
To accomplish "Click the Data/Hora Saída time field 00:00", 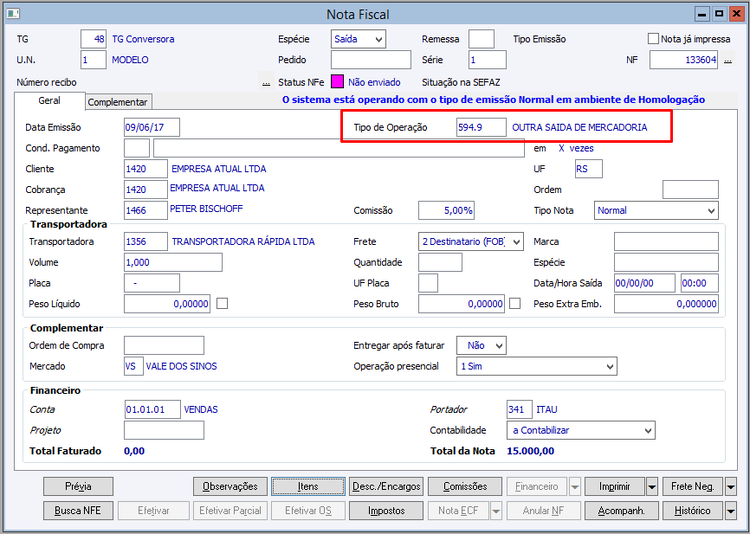I will (x=700, y=283).
